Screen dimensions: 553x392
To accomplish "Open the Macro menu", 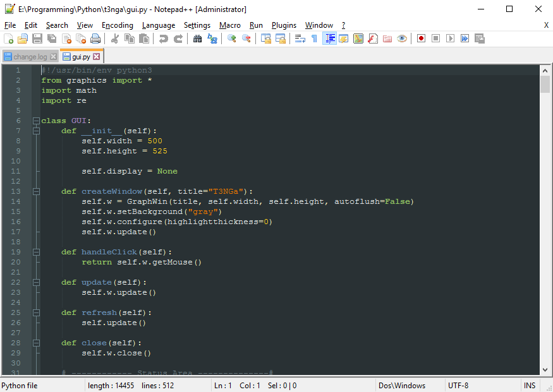I will click(230, 25).
